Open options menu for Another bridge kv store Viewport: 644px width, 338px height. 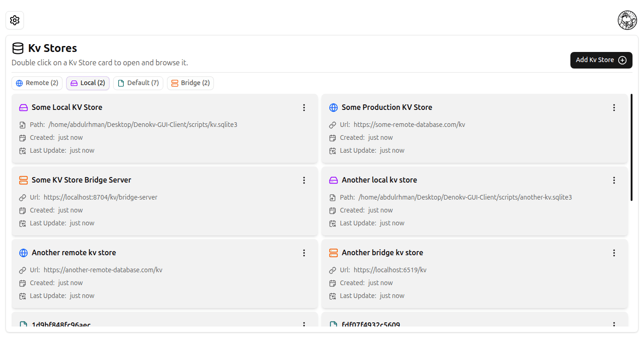tap(614, 253)
